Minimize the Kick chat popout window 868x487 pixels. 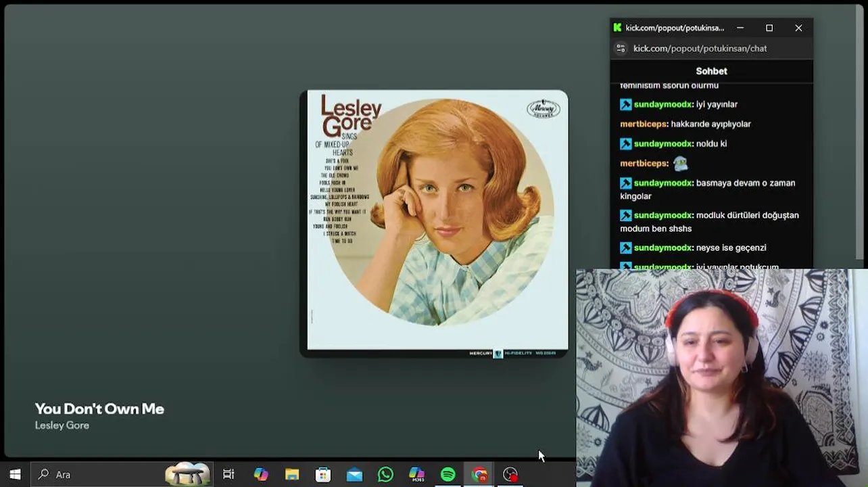(x=740, y=28)
